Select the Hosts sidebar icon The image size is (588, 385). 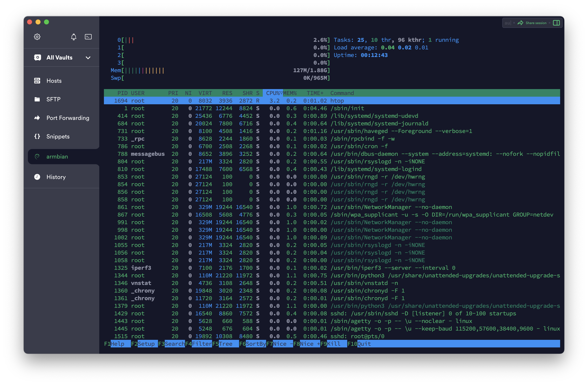[x=37, y=80]
